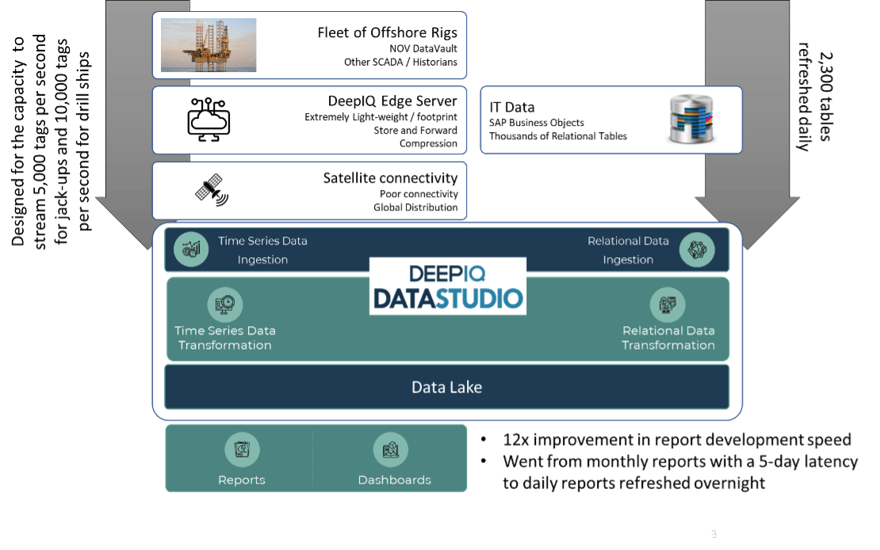Click the 'Designed for the capacity' vertical text

click(x=51, y=140)
